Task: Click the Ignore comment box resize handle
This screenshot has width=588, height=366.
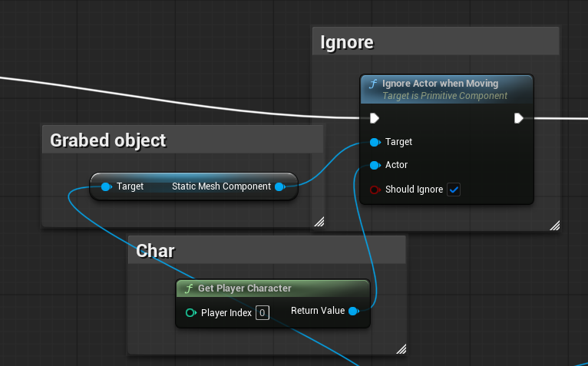Action: click(554, 225)
